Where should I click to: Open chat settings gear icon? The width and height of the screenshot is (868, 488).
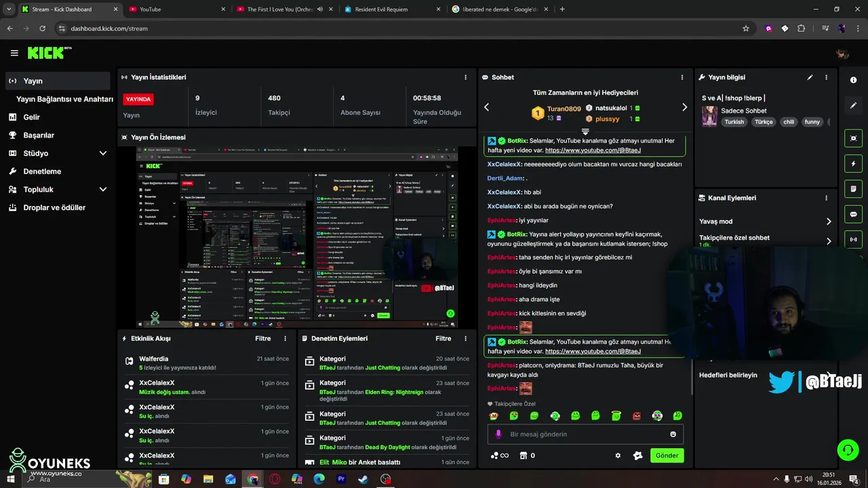point(618,455)
